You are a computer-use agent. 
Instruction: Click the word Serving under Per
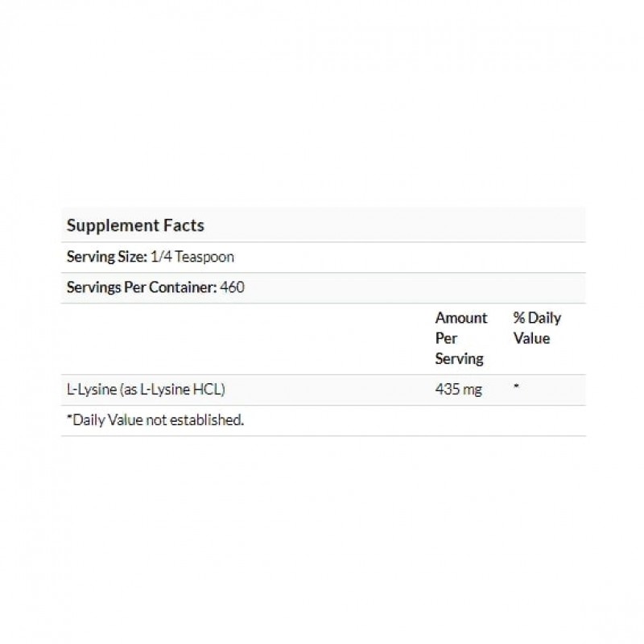459,359
